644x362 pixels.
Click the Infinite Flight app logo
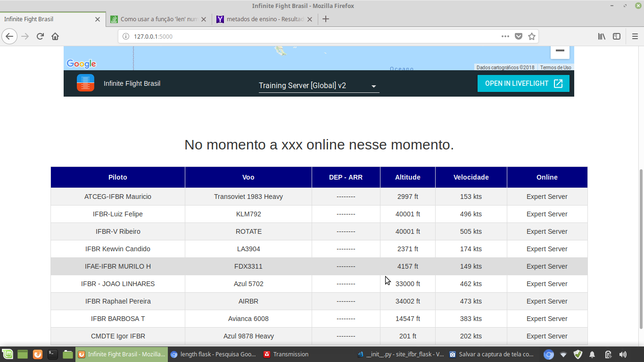coord(85,83)
